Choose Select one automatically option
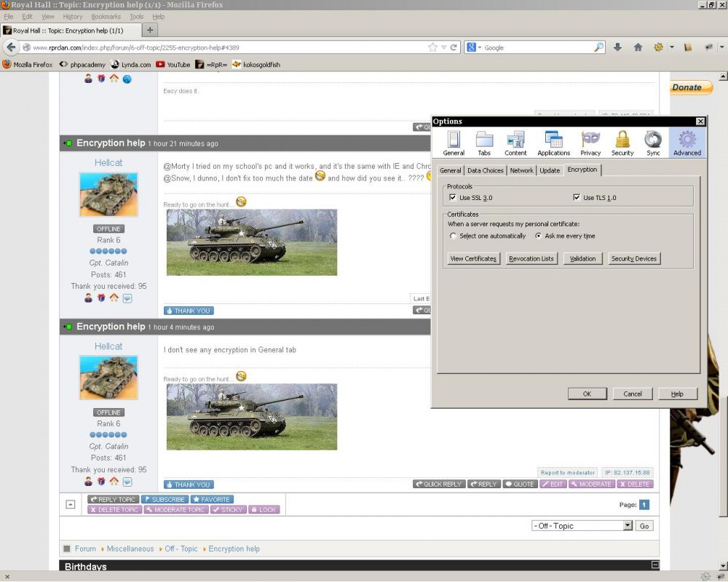Screen dimensions: 728x582 454,236
